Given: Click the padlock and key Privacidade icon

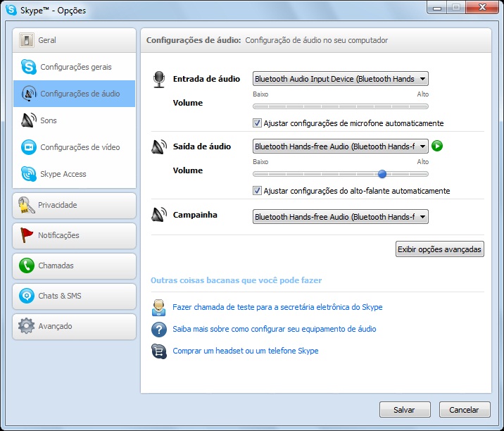Looking at the screenshot, I should pyautogui.click(x=26, y=205).
